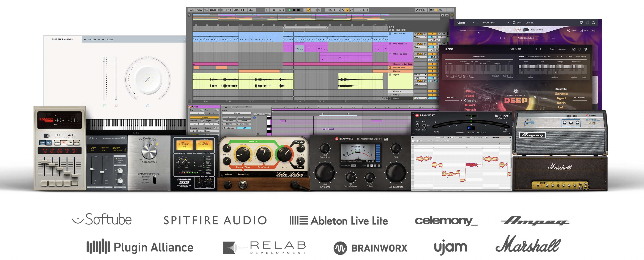Open the 1 Bar quantization dropdown
Image resolution: width=644 pixels, height=260 pixels.
coord(252,10)
